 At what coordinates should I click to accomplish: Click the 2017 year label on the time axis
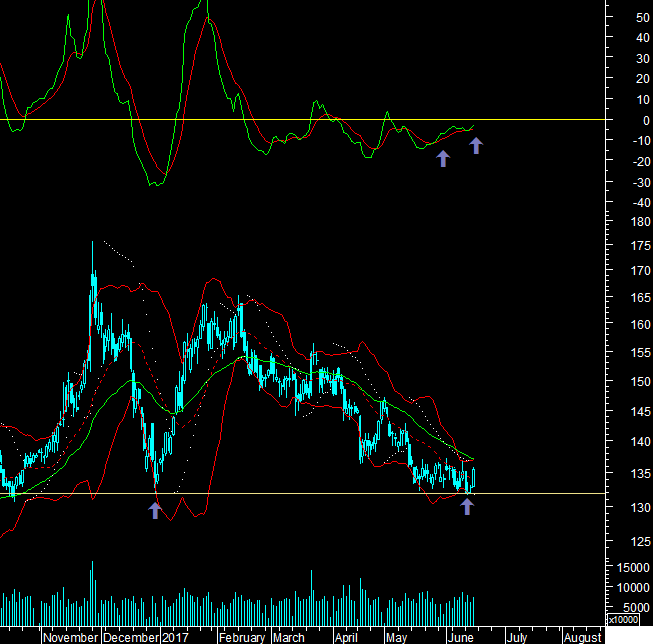pos(175,638)
